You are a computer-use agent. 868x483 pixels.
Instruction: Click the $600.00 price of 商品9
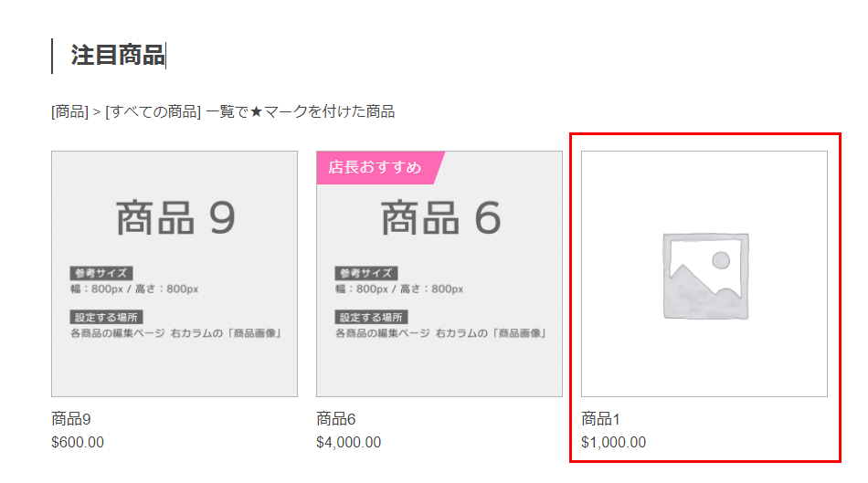pyautogui.click(x=78, y=442)
